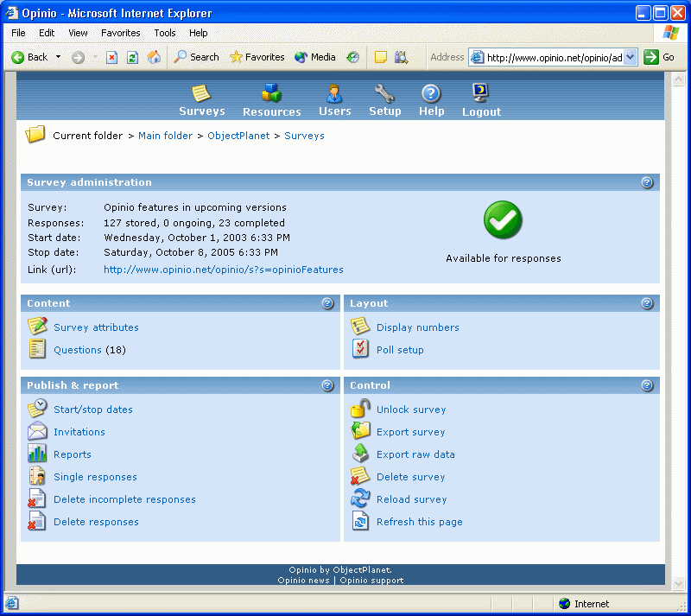Click the Delete survey icon
The height and width of the screenshot is (616, 691).
pyautogui.click(x=360, y=476)
